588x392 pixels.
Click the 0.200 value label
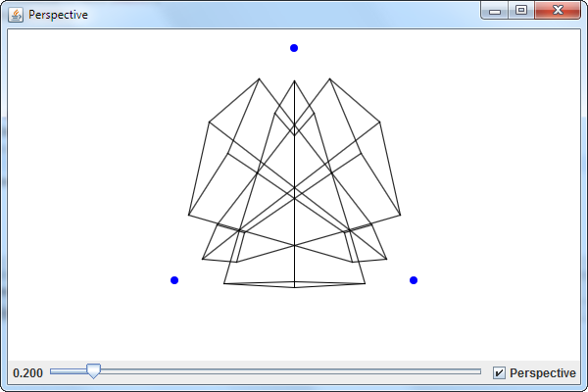[27, 373]
